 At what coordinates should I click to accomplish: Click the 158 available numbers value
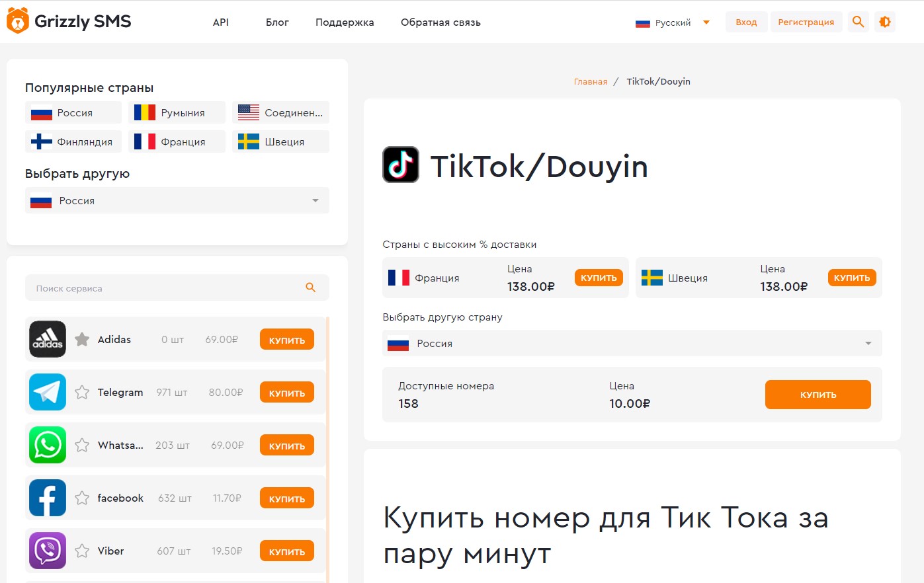point(408,403)
